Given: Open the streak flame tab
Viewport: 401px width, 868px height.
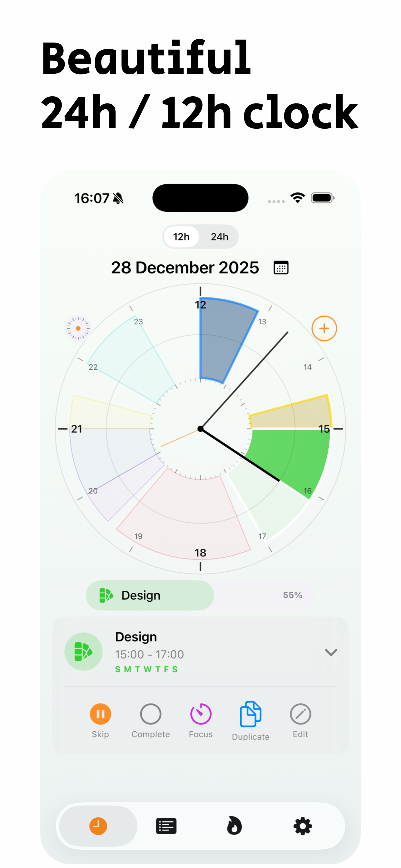Looking at the screenshot, I should (234, 826).
